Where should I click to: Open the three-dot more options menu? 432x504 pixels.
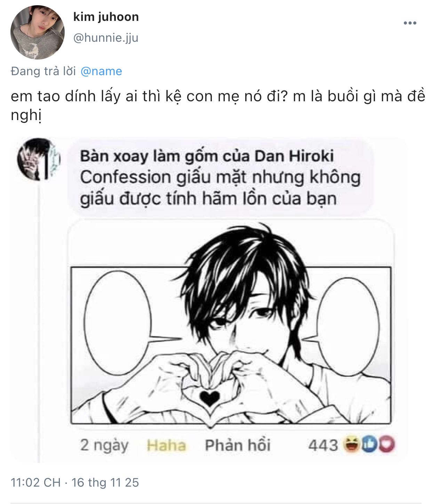click(x=410, y=23)
